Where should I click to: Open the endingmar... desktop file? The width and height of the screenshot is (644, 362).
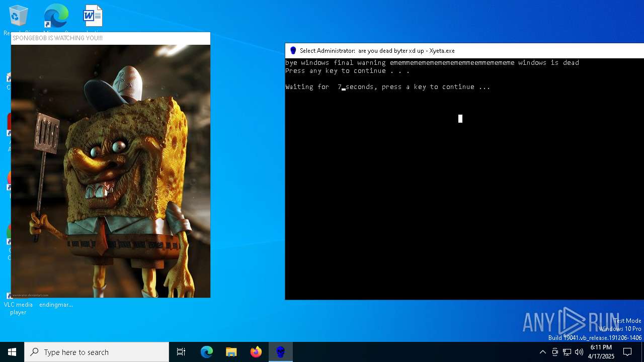(x=56, y=304)
